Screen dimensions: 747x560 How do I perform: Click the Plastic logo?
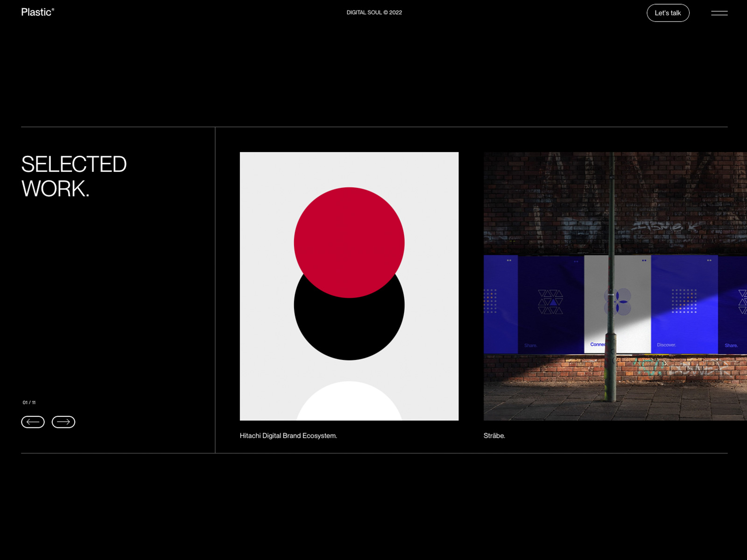click(x=37, y=12)
